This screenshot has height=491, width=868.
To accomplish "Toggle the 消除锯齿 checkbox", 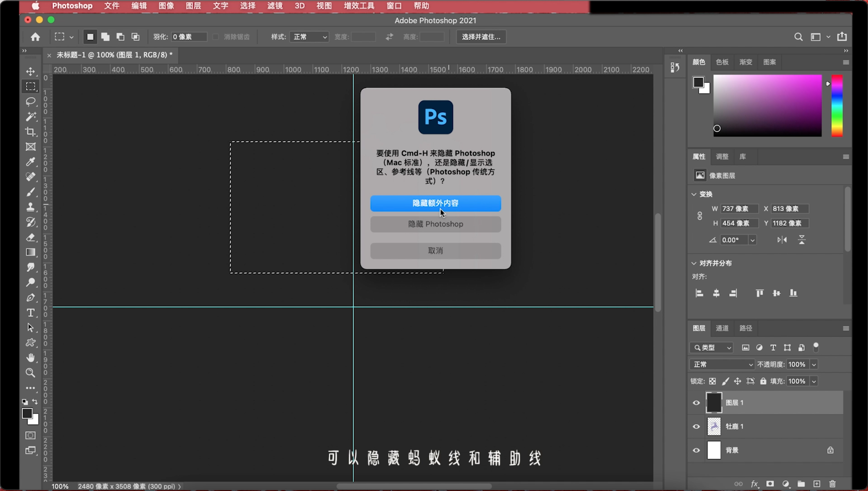I will click(x=216, y=37).
